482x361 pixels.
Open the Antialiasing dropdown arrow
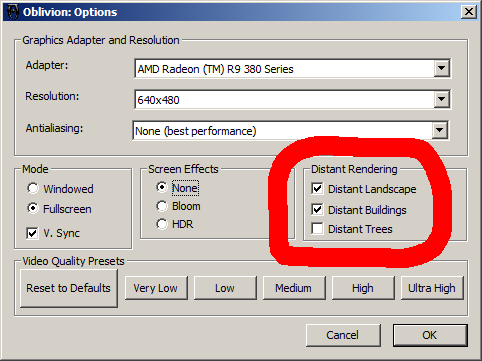[x=439, y=130]
